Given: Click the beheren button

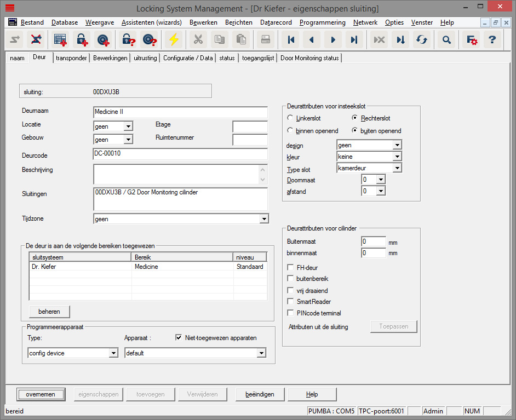Looking at the screenshot, I should (x=49, y=312).
